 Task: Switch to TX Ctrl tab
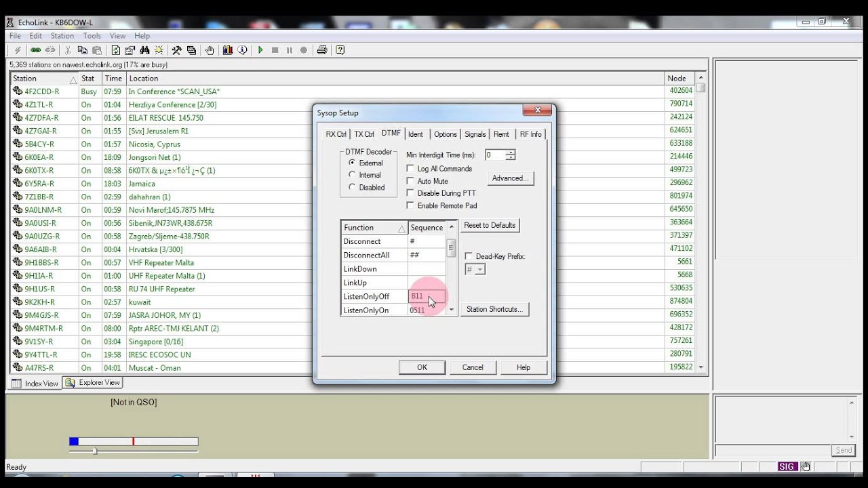tap(364, 134)
